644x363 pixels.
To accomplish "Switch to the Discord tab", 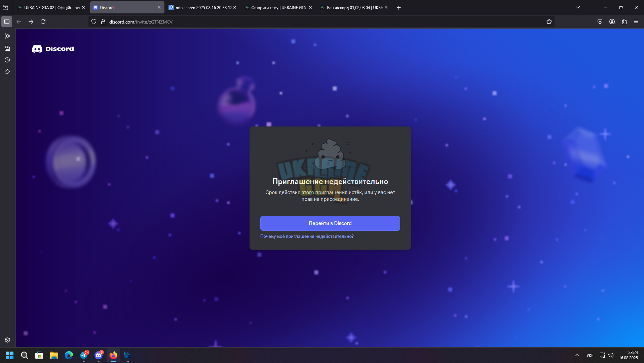I will tap(127, 7).
